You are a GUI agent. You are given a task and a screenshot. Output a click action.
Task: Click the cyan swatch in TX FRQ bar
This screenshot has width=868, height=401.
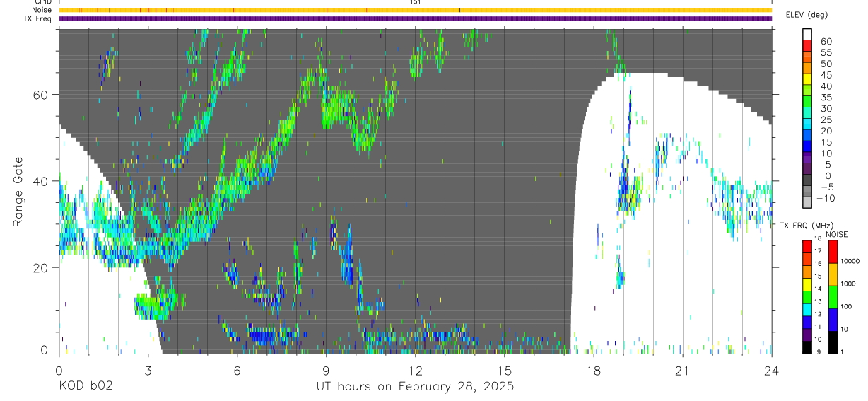tap(807, 310)
